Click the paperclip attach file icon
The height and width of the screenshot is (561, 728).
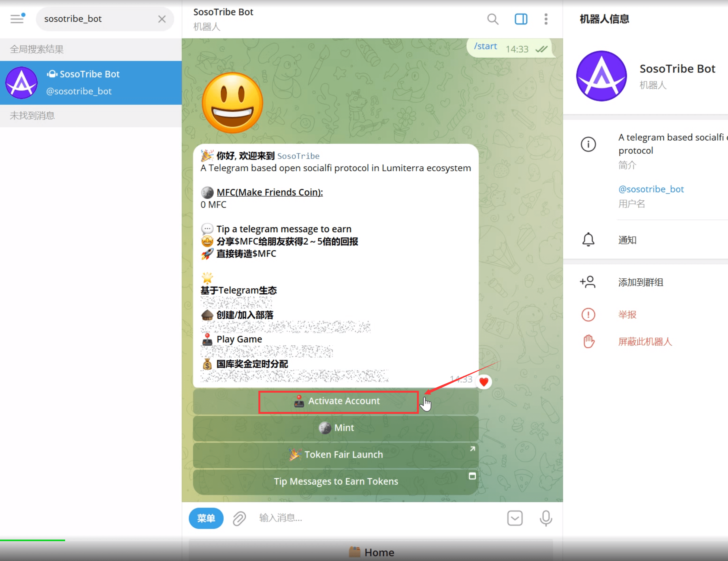(x=239, y=518)
